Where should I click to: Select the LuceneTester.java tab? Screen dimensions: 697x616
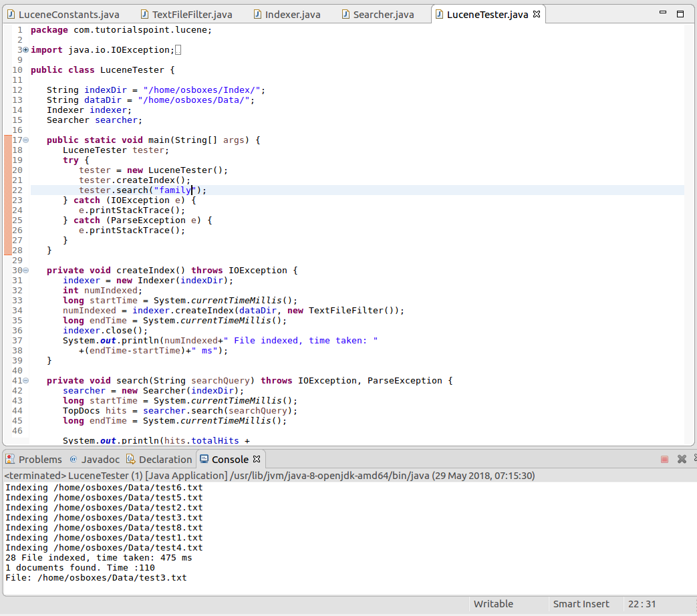tap(487, 14)
